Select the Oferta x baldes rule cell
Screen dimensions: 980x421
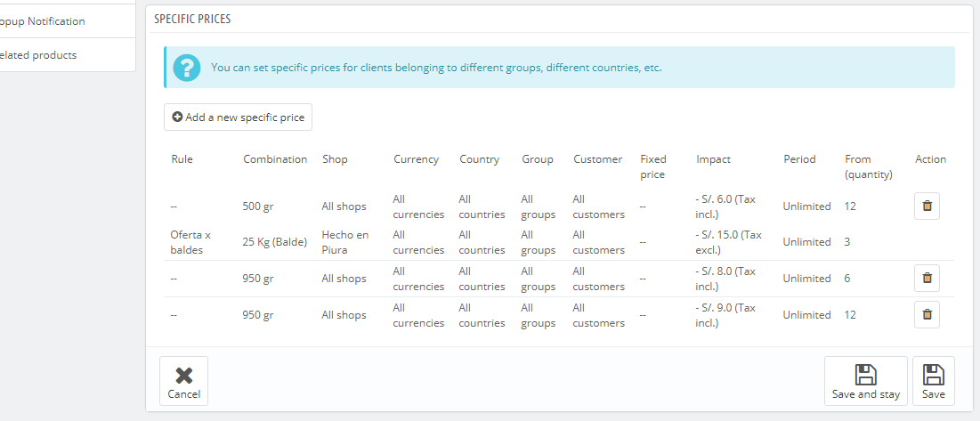coord(190,242)
